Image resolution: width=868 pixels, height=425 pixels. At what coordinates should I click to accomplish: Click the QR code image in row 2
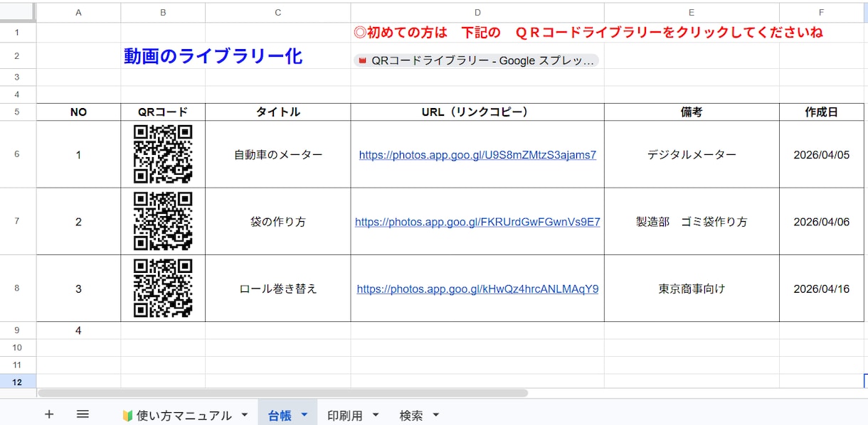(x=163, y=221)
